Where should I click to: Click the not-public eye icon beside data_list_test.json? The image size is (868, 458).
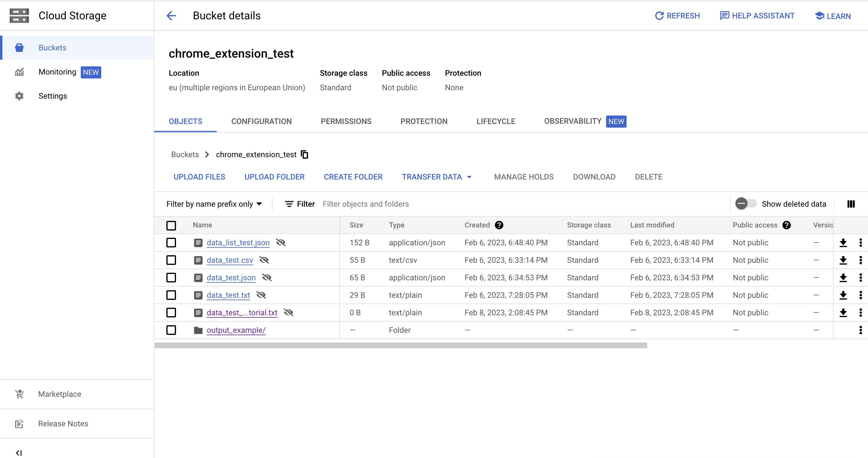click(x=281, y=243)
